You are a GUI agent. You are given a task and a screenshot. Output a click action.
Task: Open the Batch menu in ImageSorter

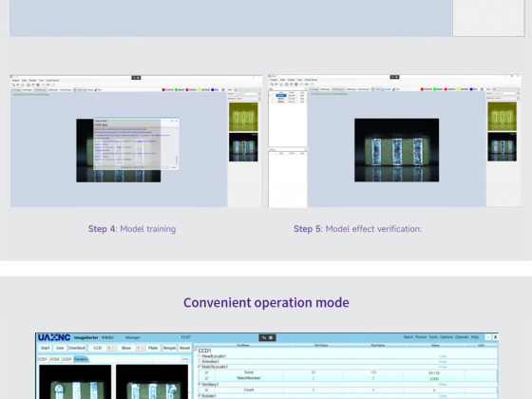(408, 337)
